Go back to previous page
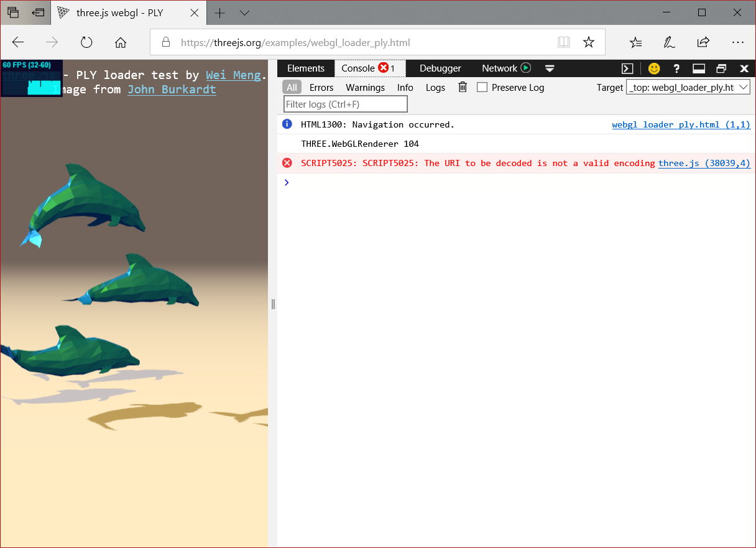Image resolution: width=756 pixels, height=548 pixels. (18, 42)
